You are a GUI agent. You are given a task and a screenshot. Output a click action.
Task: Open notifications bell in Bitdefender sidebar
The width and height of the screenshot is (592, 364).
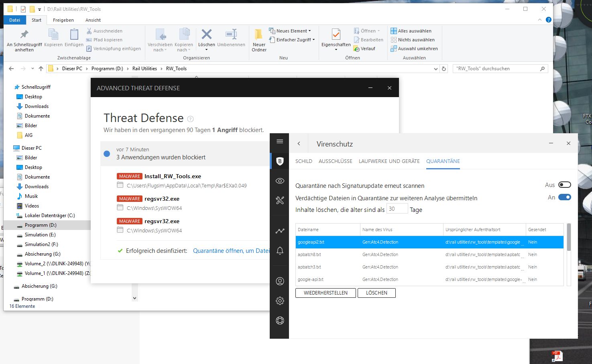pos(280,251)
